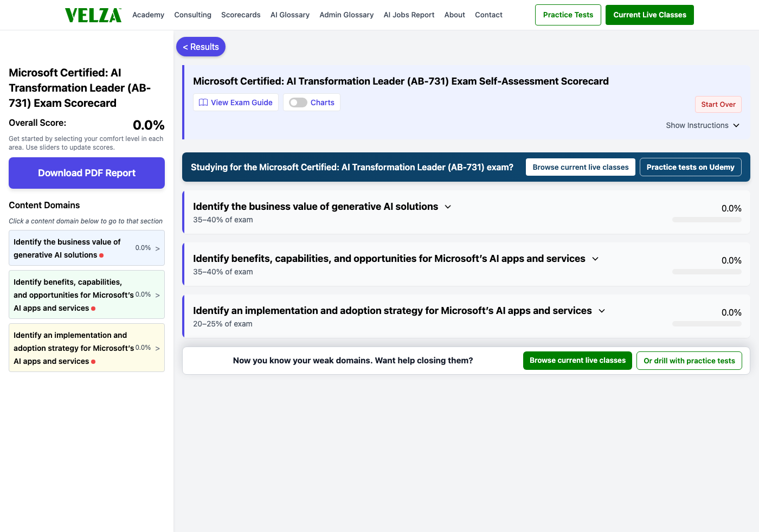759x532 pixels.
Task: Click the VELZA logo
Action: click(93, 15)
